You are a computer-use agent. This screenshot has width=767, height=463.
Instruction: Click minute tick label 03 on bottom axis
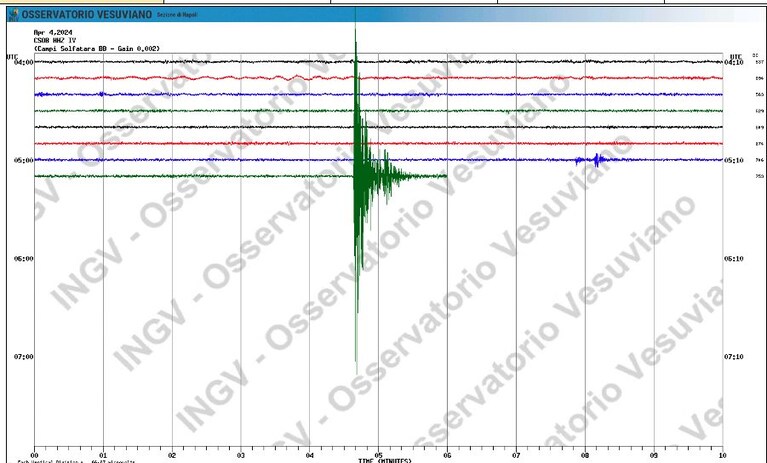pos(241,455)
